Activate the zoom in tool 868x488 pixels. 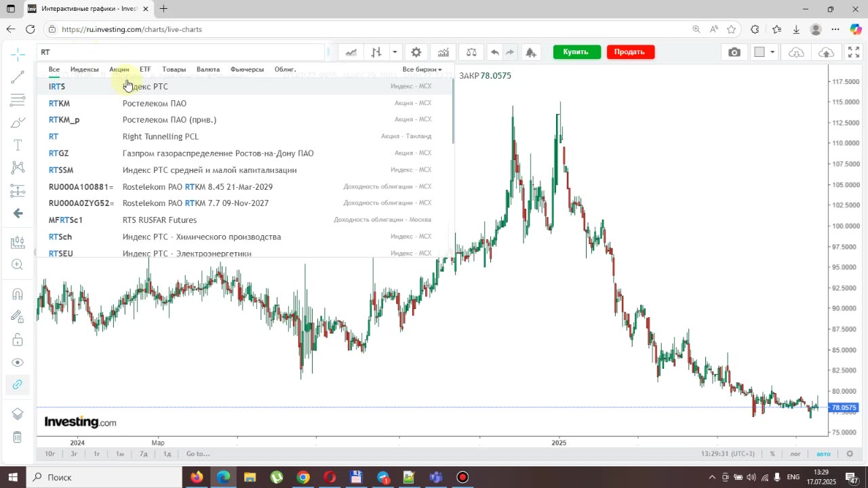click(18, 265)
